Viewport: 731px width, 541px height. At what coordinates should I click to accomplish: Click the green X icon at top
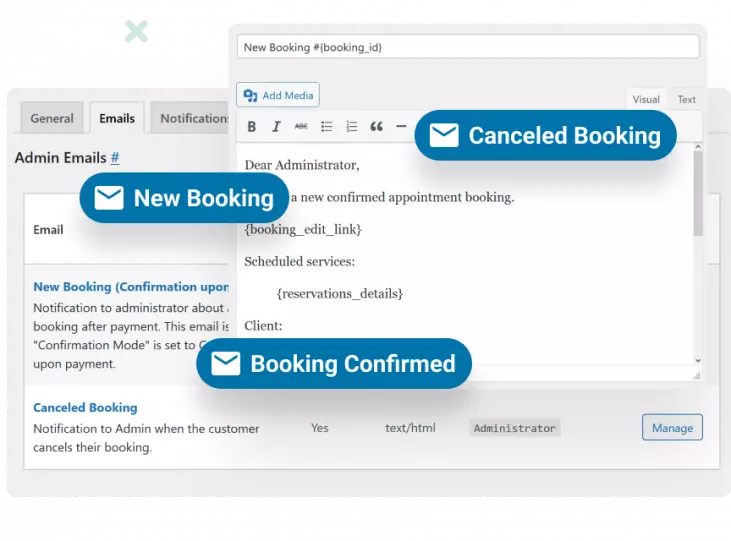tap(137, 31)
